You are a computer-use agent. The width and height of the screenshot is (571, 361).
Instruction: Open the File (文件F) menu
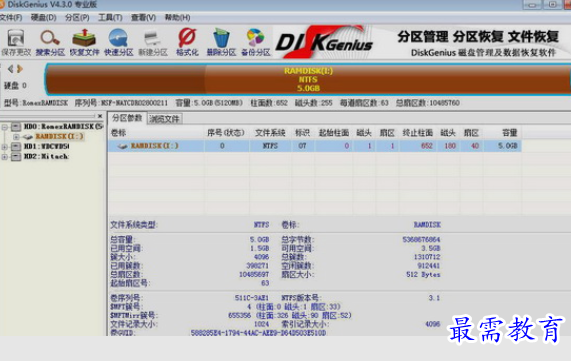point(11,17)
